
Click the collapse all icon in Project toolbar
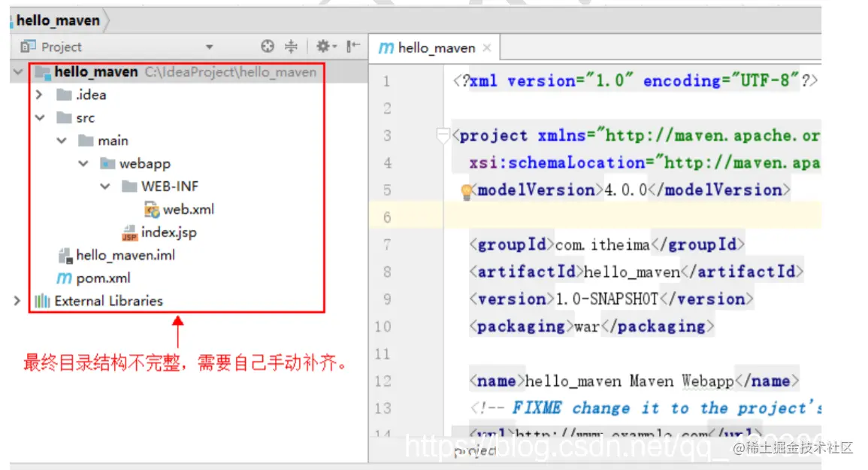coord(291,47)
